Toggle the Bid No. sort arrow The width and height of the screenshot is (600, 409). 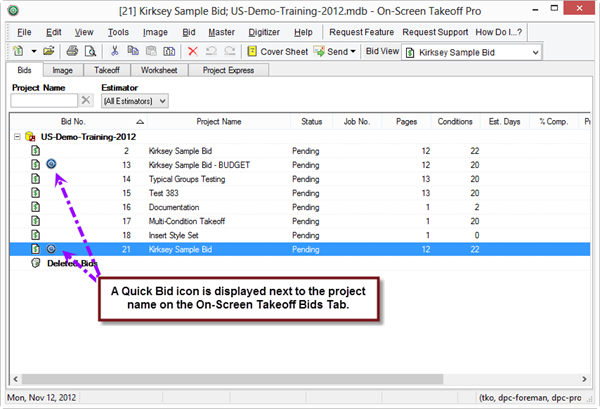140,122
